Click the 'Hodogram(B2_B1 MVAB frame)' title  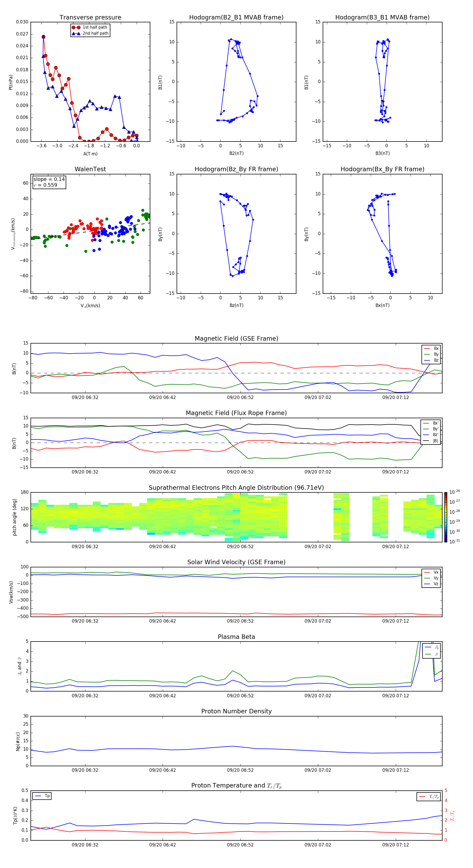[236, 18]
